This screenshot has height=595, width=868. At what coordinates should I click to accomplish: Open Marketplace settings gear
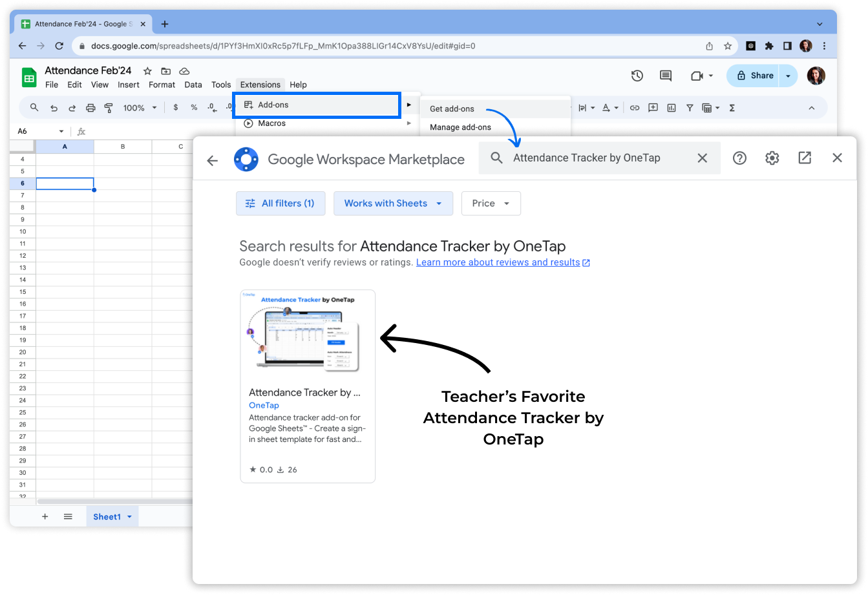(x=772, y=158)
